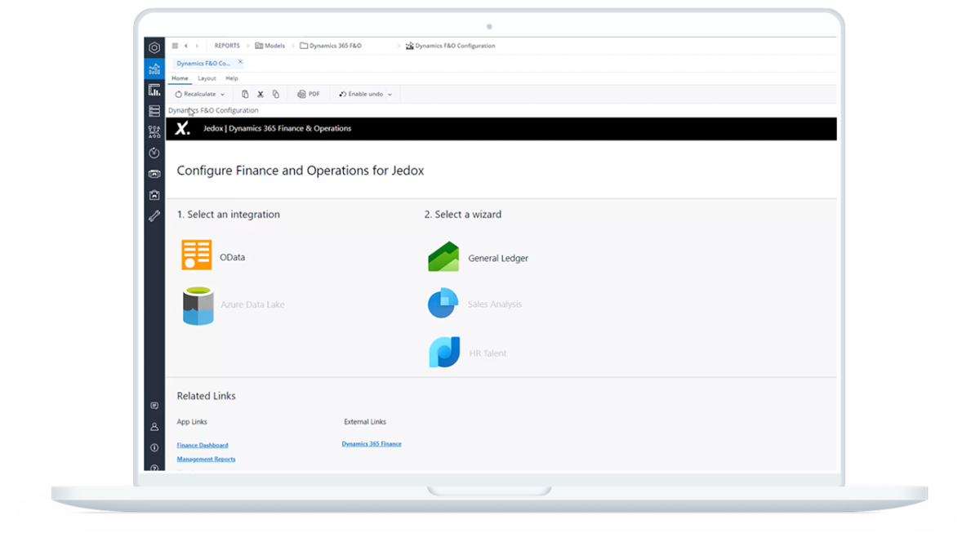Close the Dynamics F&O Co... document tab
The height and width of the screenshot is (551, 980).
coord(240,62)
